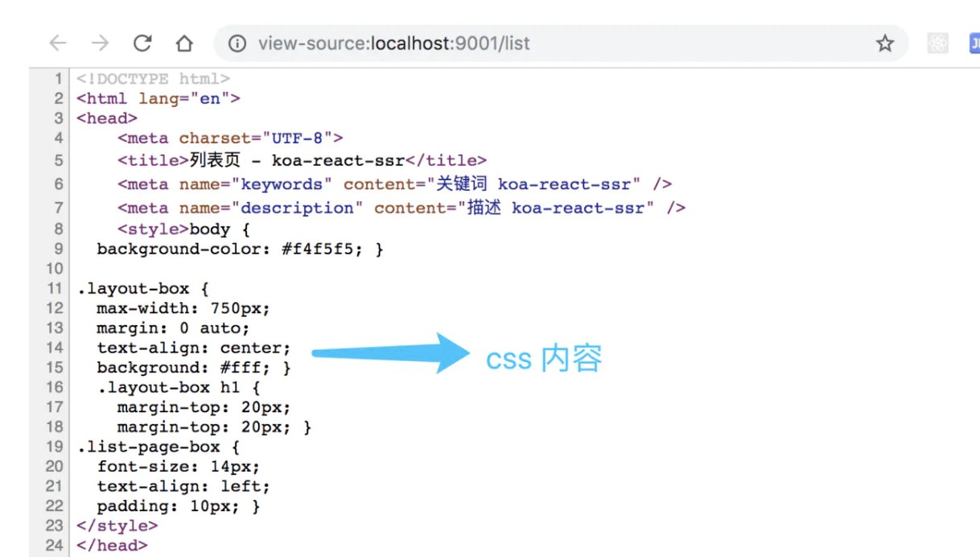Click line number 24 in the gutter

54,546
